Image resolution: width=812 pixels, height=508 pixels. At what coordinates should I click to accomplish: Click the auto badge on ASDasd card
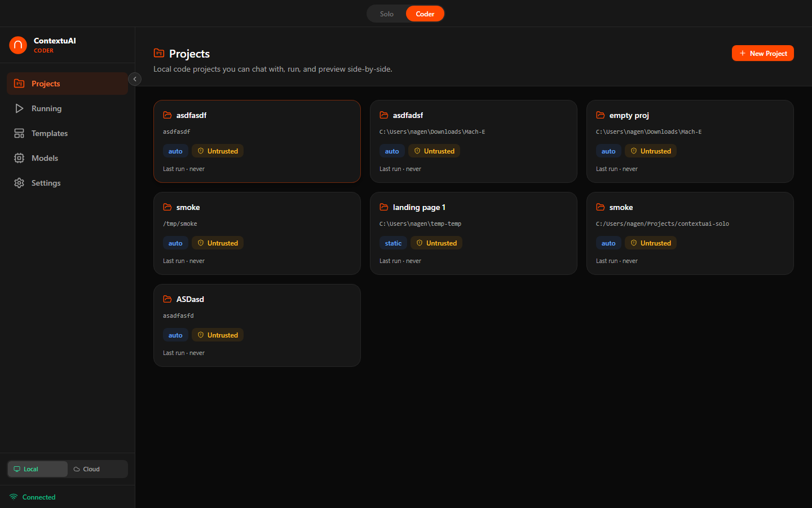click(x=175, y=335)
